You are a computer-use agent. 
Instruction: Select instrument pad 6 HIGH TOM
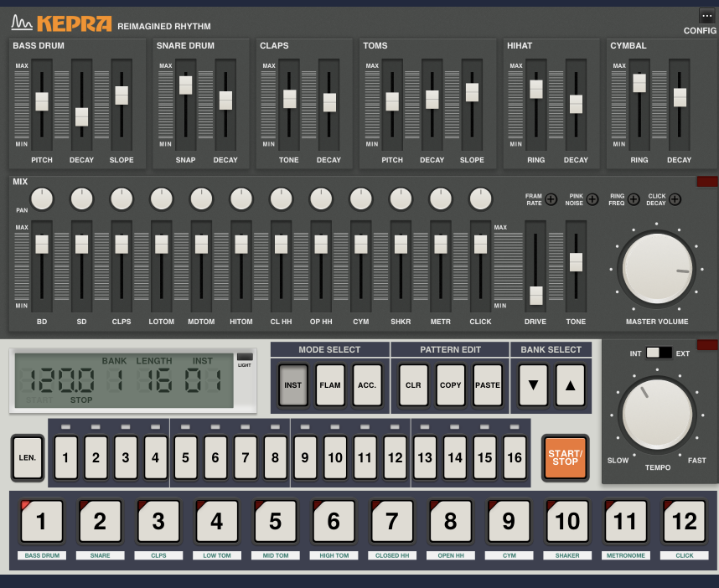tap(334, 521)
